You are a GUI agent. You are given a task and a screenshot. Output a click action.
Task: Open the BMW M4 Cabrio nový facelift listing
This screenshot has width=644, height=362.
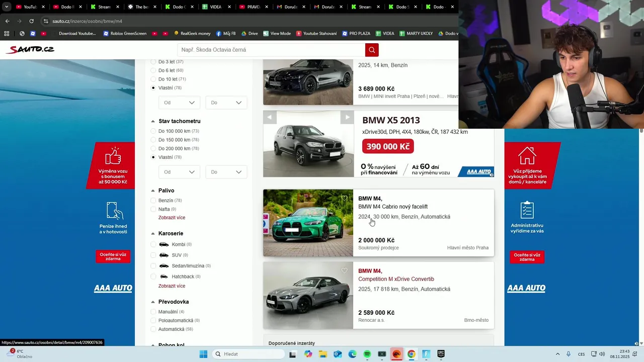pyautogui.click(x=393, y=207)
